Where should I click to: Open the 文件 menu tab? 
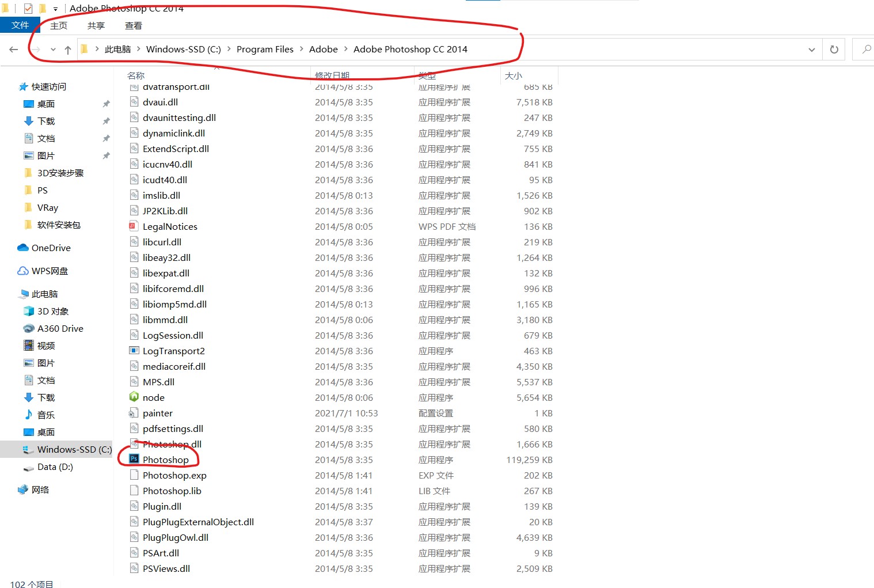20,25
